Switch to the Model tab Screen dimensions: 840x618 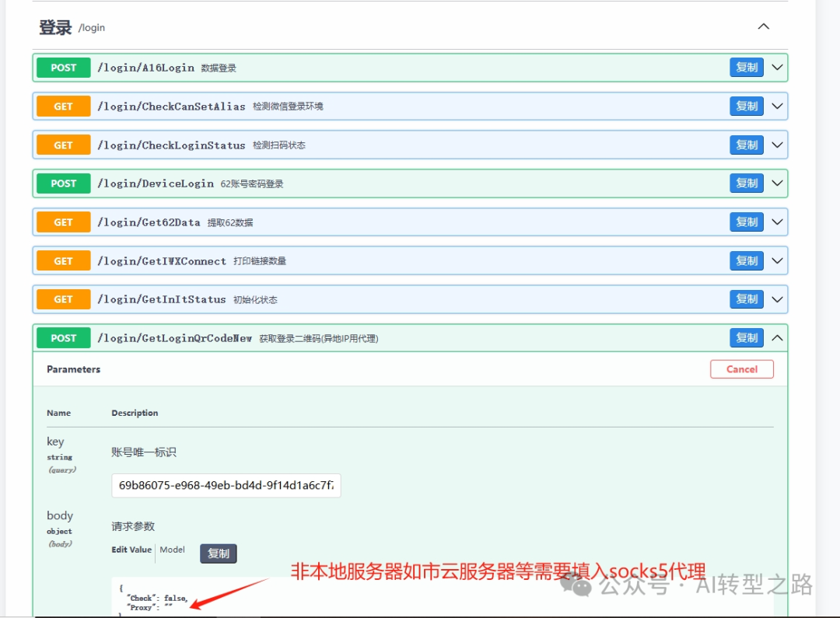click(172, 550)
